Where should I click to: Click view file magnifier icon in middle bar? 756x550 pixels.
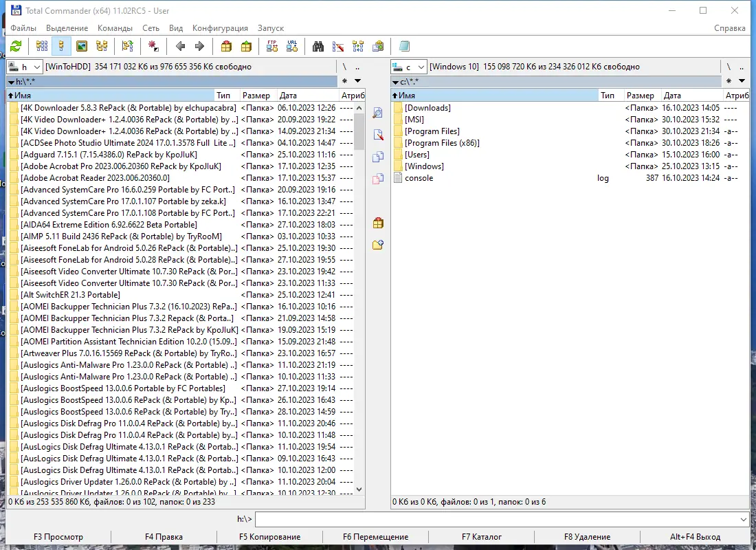click(x=378, y=113)
